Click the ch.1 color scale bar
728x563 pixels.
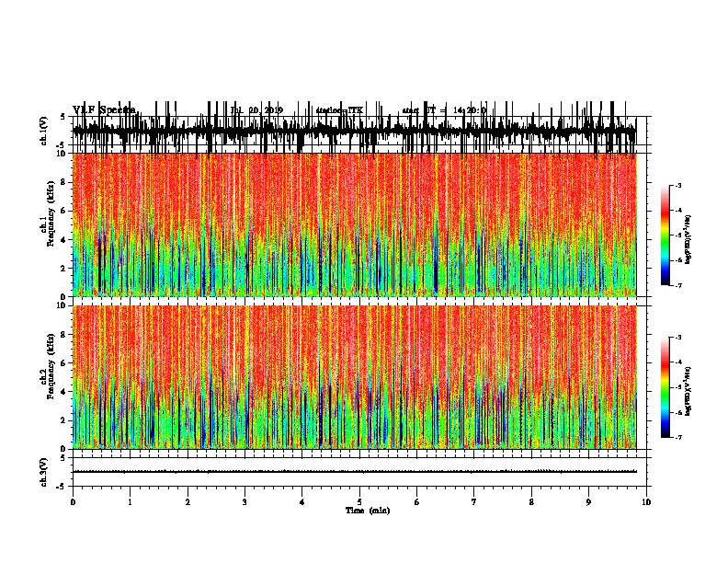665,236
